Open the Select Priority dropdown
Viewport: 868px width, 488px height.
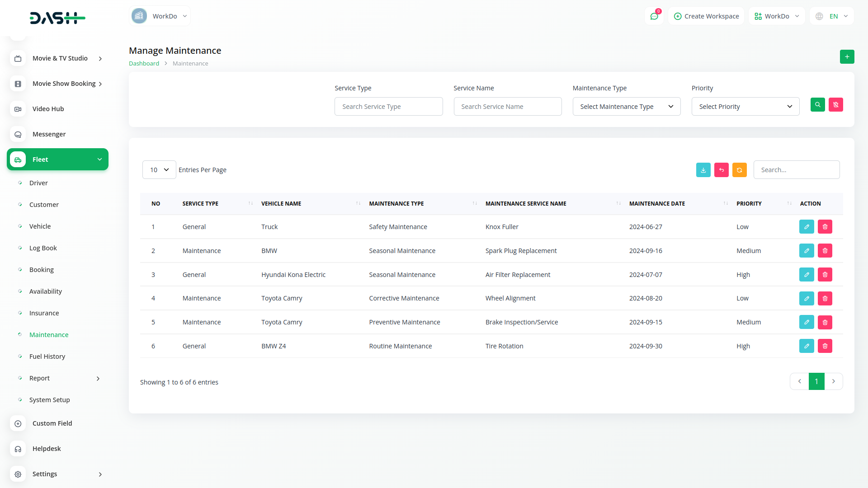pyautogui.click(x=745, y=107)
